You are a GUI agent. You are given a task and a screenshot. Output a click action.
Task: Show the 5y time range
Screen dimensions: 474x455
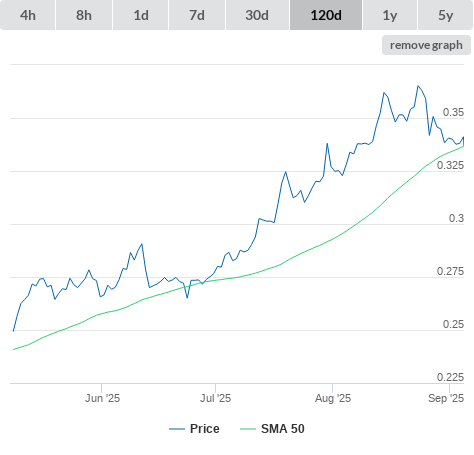click(446, 15)
